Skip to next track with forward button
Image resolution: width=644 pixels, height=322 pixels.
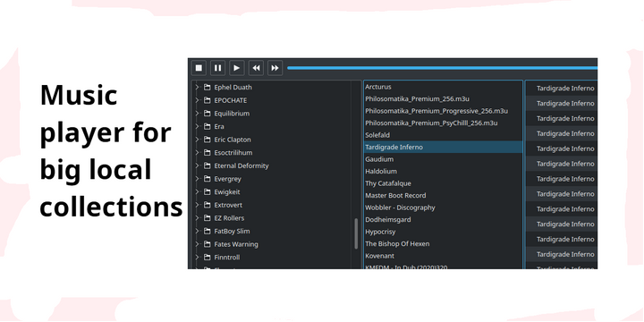click(275, 68)
